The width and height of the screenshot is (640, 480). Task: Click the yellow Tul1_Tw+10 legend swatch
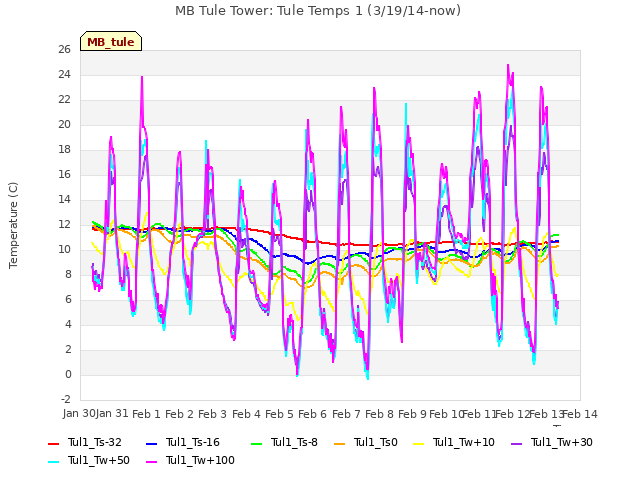click(x=419, y=443)
